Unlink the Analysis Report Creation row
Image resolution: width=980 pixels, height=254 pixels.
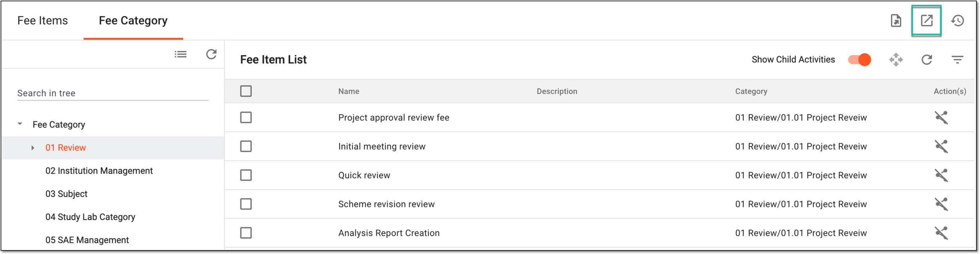pyautogui.click(x=941, y=233)
